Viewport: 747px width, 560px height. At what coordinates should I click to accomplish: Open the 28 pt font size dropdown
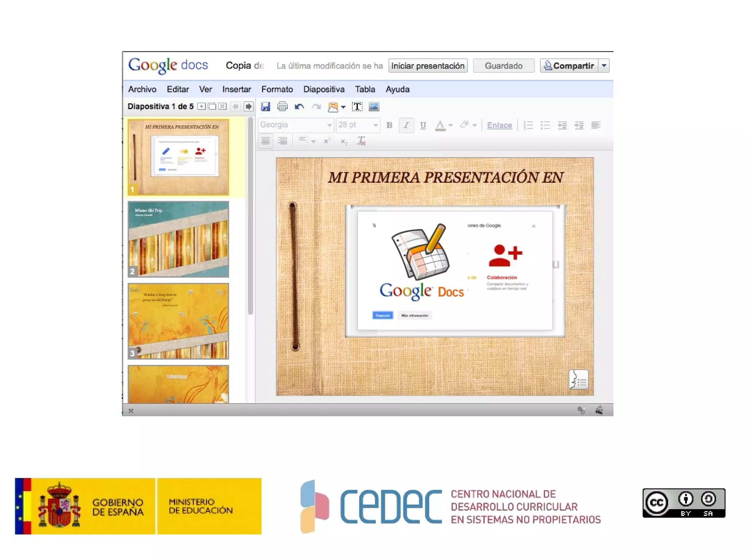pos(357,125)
